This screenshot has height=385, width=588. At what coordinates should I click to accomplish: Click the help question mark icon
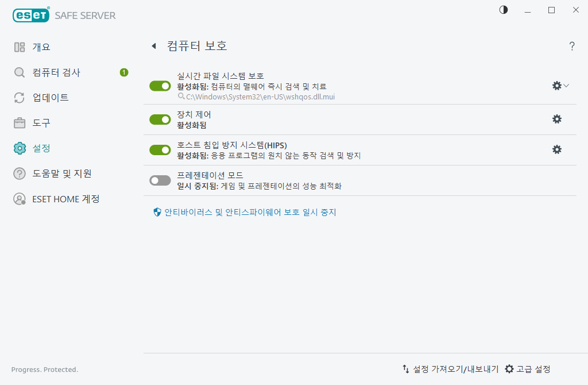572,46
